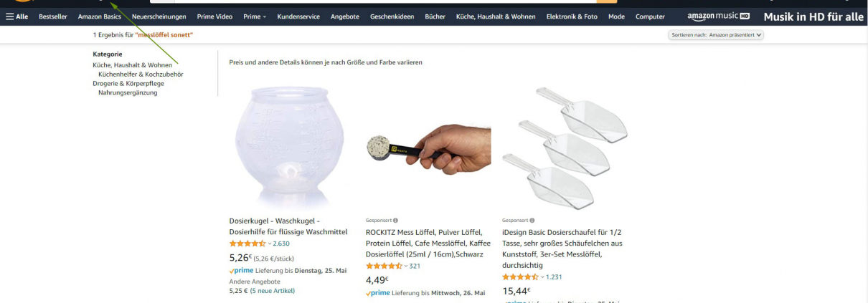Expand rating popover chevron next to 2.630

click(270, 244)
